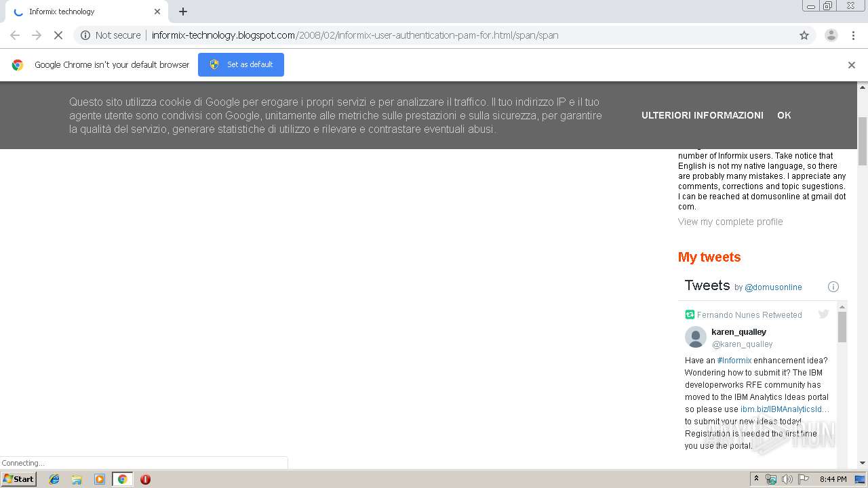Open View my complete profile link
Screen dimensions: 868x488
(x=730, y=222)
